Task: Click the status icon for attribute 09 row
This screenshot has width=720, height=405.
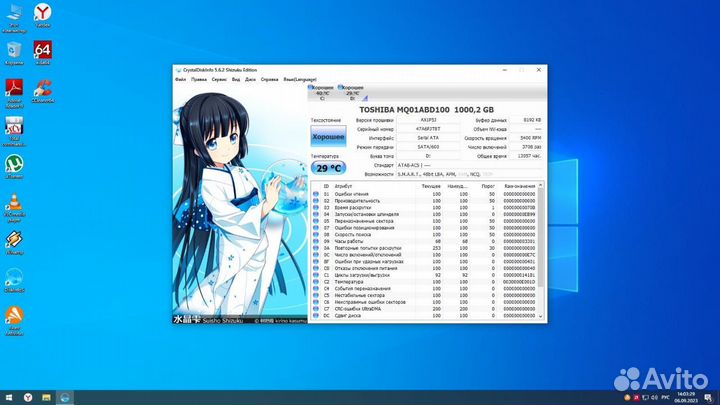Action: pos(316,241)
